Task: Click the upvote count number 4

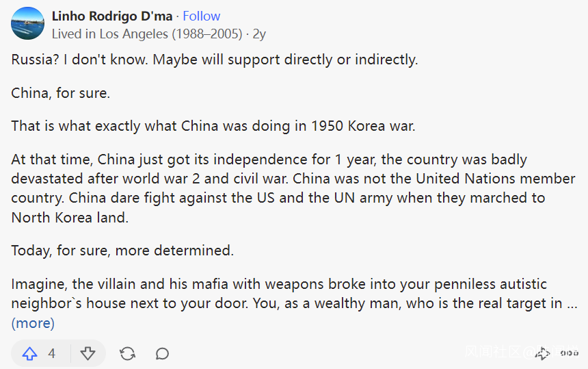Action: pos(52,353)
